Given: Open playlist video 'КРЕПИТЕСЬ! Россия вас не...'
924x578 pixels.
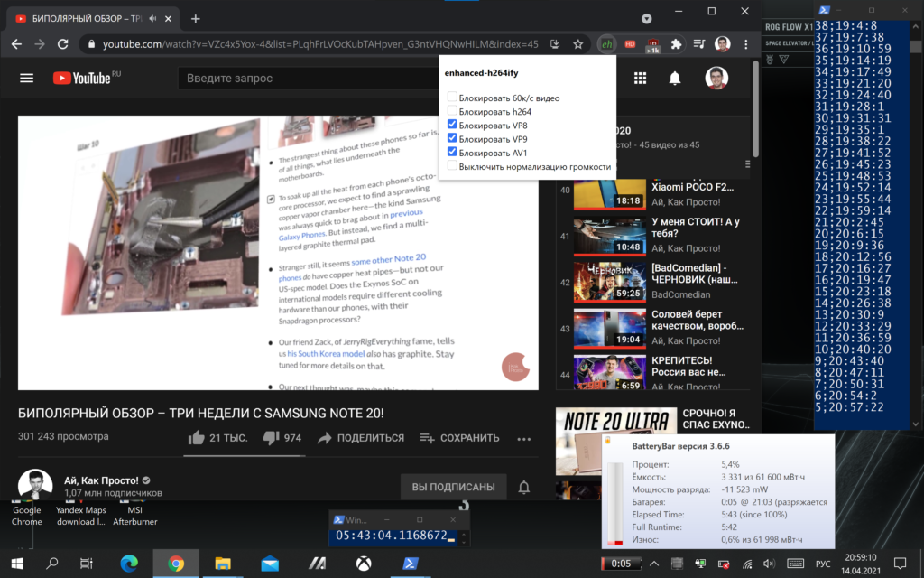Looking at the screenshot, I should 688,366.
